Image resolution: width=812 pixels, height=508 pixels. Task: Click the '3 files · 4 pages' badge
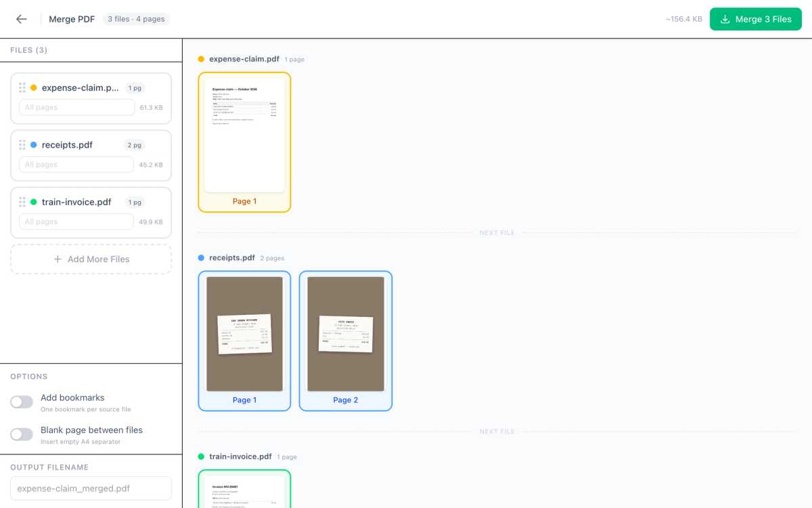[x=136, y=19]
